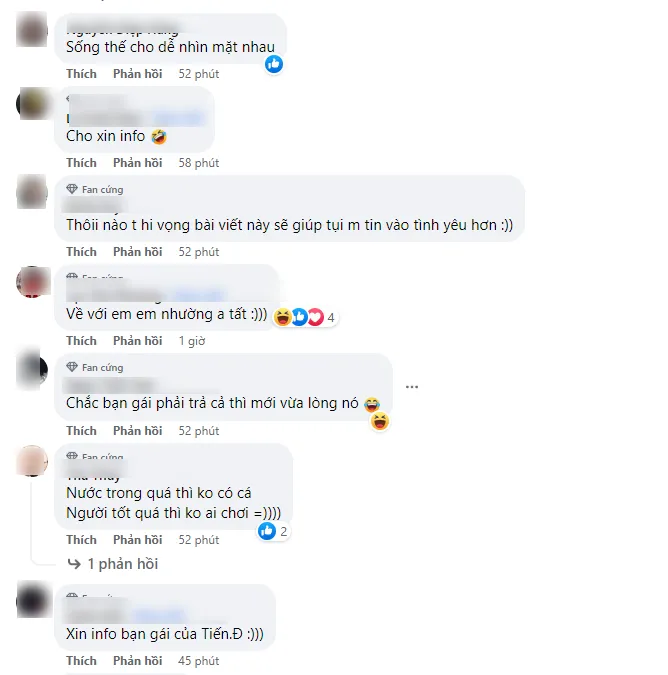Reply to 'Về với em em nhường' comment
Viewport: 668px width, 675px height.
coord(137,341)
